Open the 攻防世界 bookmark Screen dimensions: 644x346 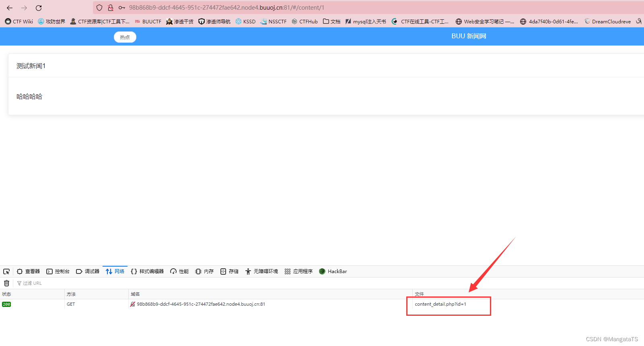pos(51,21)
